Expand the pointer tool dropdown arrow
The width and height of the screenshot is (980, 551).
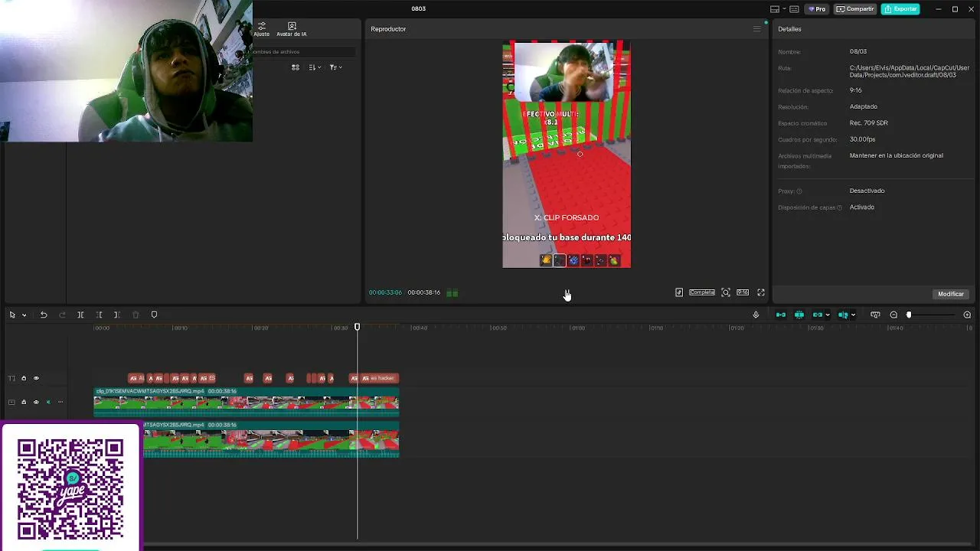[x=24, y=315]
